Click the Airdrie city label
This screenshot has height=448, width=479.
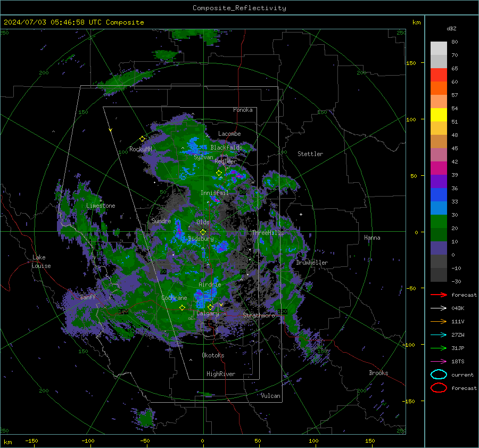[210, 284]
